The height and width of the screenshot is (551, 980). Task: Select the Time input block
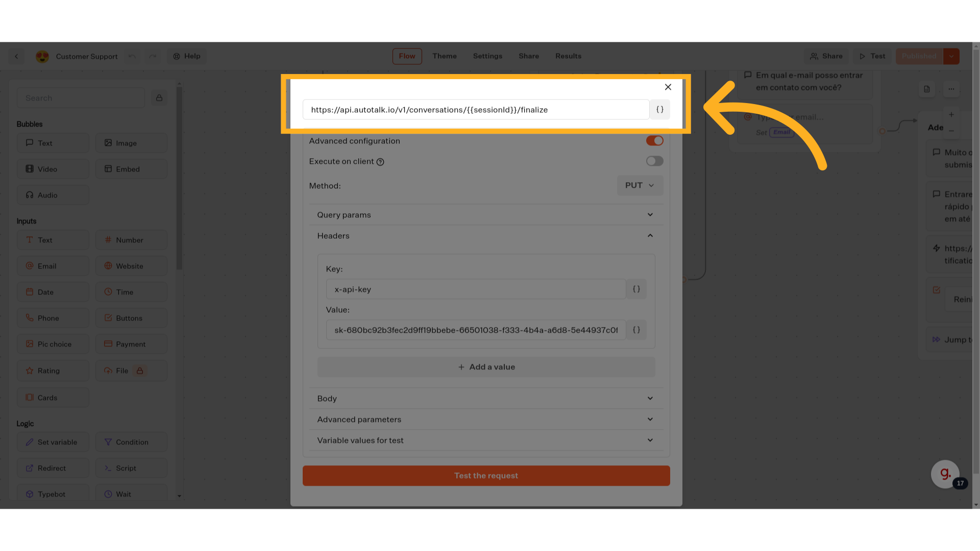click(x=131, y=292)
